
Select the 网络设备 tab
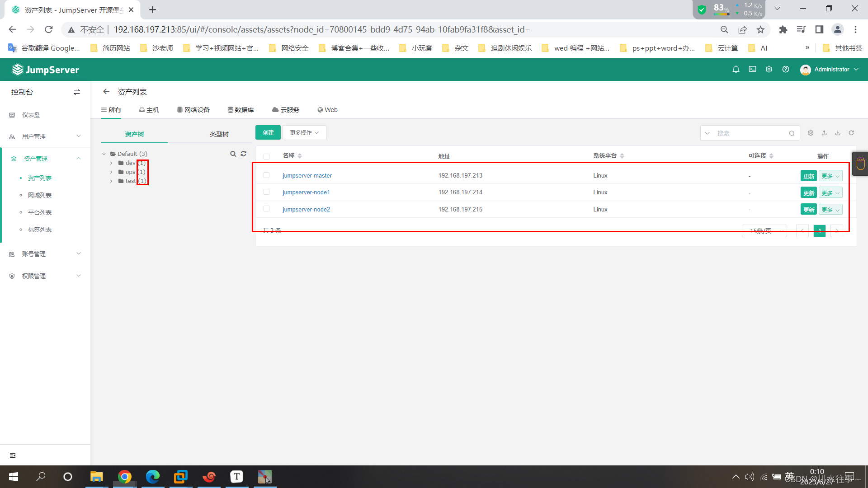(193, 110)
